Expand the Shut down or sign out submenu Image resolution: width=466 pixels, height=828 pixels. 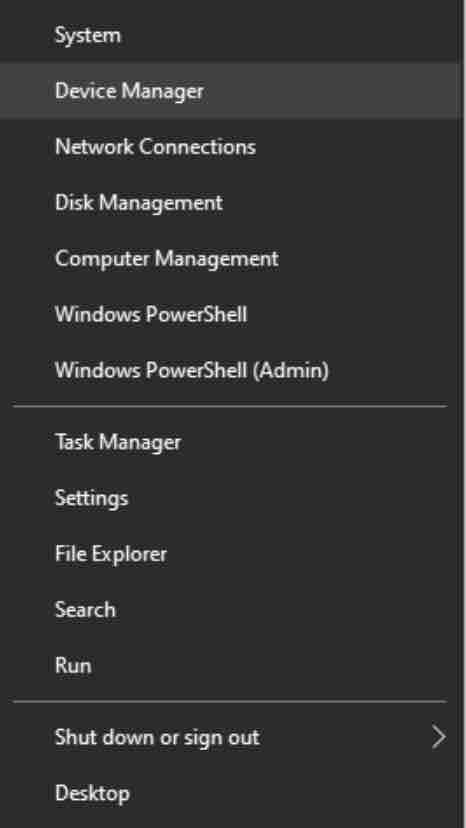pyautogui.click(x=230, y=737)
